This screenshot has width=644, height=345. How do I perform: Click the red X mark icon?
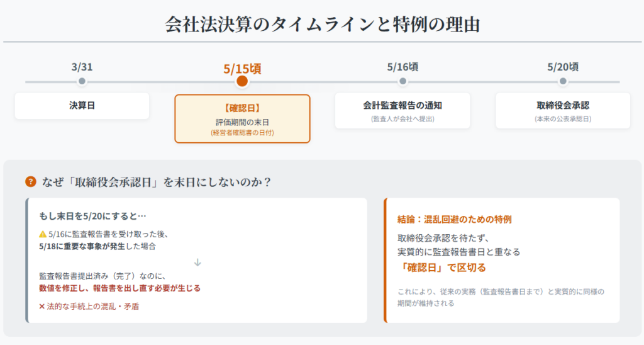point(42,307)
